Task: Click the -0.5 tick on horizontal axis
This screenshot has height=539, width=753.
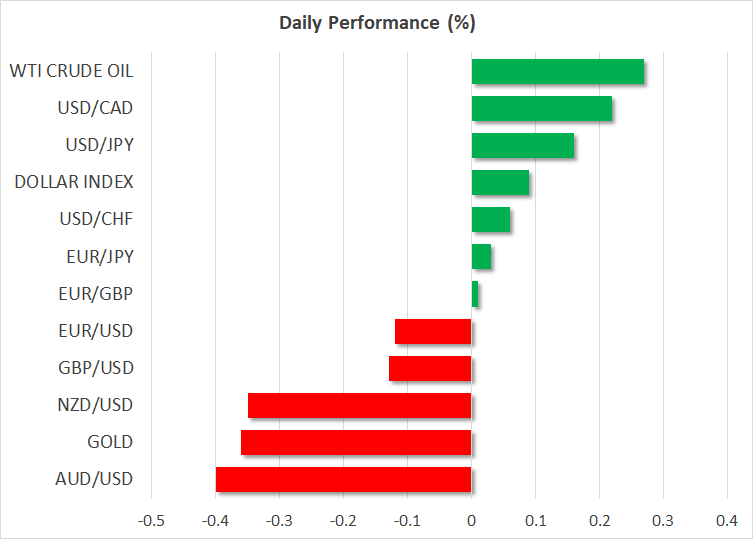Action: 151,520
